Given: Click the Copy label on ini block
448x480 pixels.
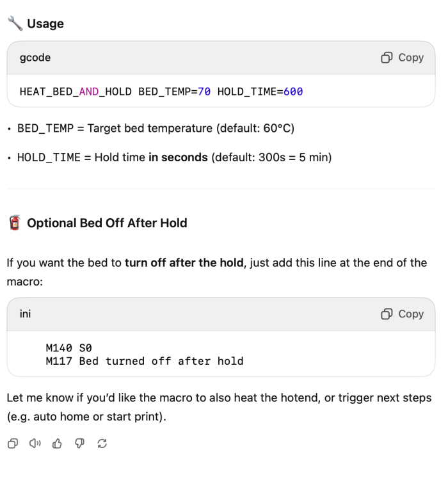Looking at the screenshot, I should click(x=411, y=314).
